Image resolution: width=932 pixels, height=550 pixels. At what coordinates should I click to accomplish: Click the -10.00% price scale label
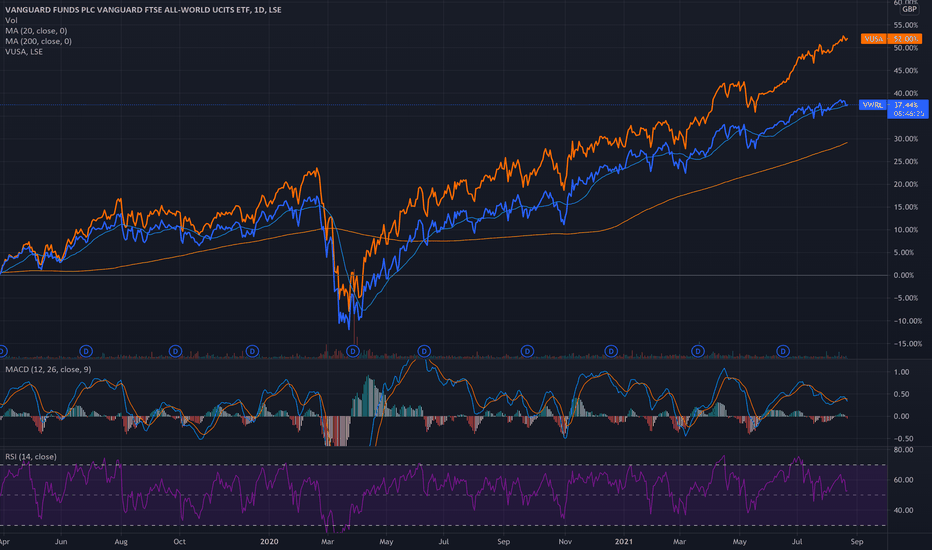pyautogui.click(x=908, y=321)
